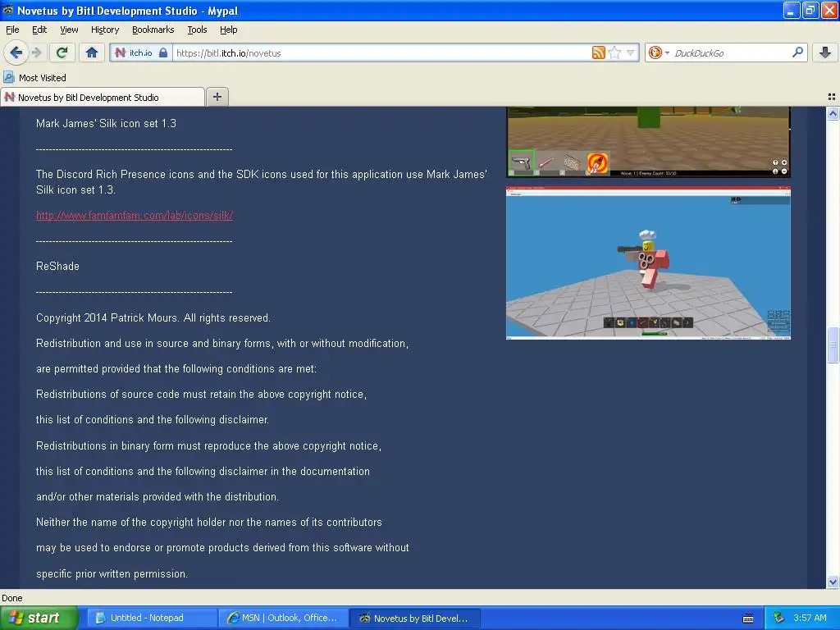Click the scrollbar down arrow
This screenshot has height=630, width=840.
[833, 582]
